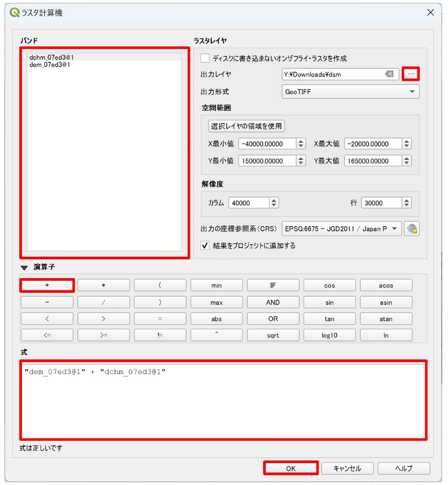Insert the AND operator
Screen dimensions: 448x485
click(273, 302)
